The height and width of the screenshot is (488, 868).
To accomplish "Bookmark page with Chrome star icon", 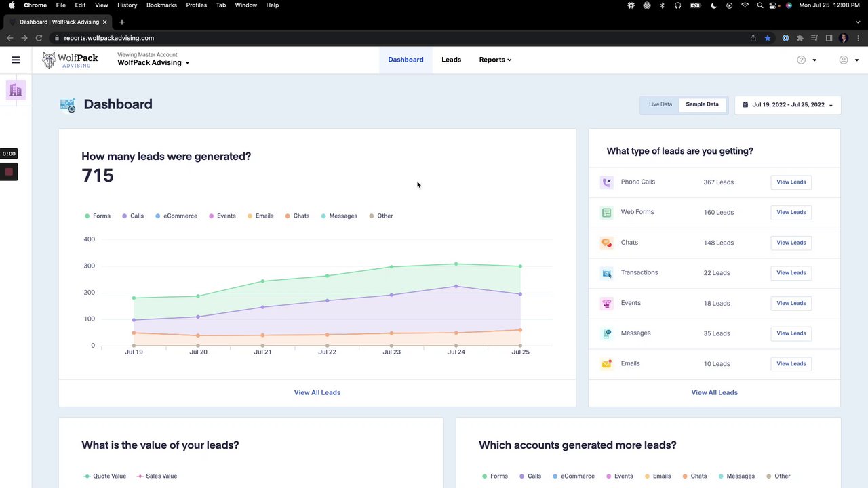I will tap(768, 38).
